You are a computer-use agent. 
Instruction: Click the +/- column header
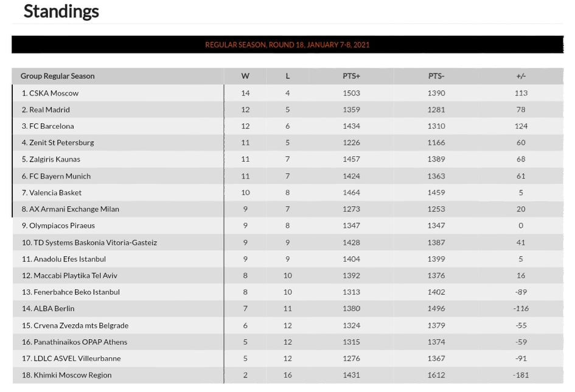521,76
